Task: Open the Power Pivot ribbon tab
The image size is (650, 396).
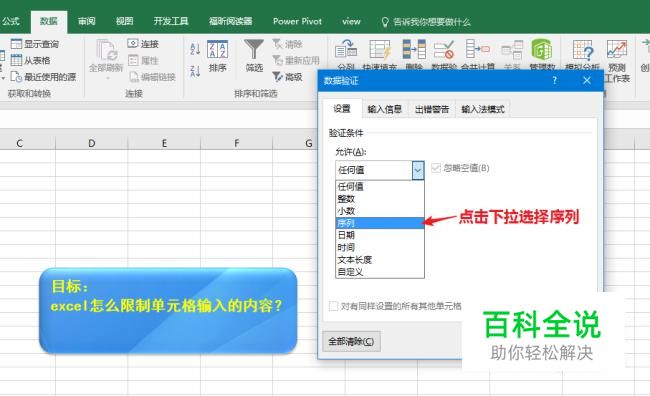Action: coord(297,21)
